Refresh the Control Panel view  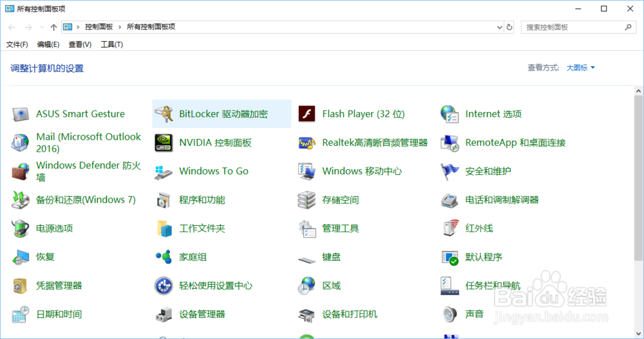pos(509,27)
